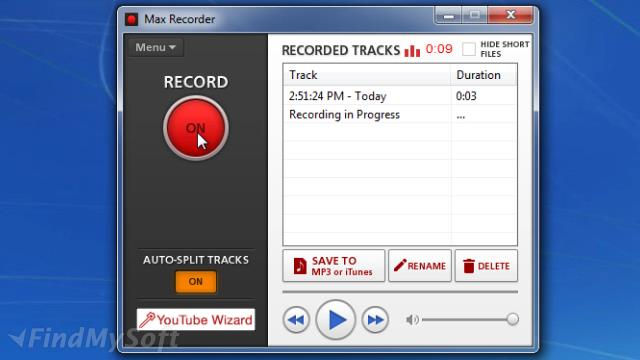
Task: Select the Recording in Progress row
Action: click(x=400, y=115)
